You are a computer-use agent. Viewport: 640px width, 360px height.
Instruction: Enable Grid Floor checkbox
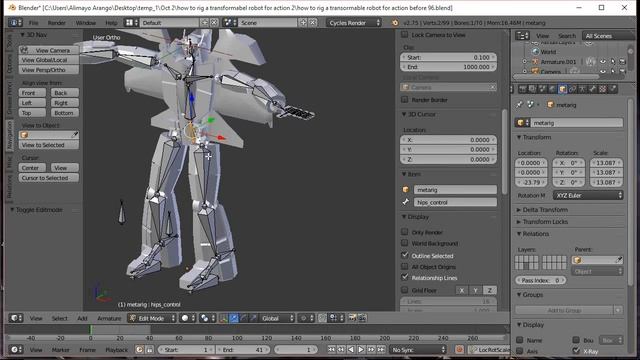404,290
